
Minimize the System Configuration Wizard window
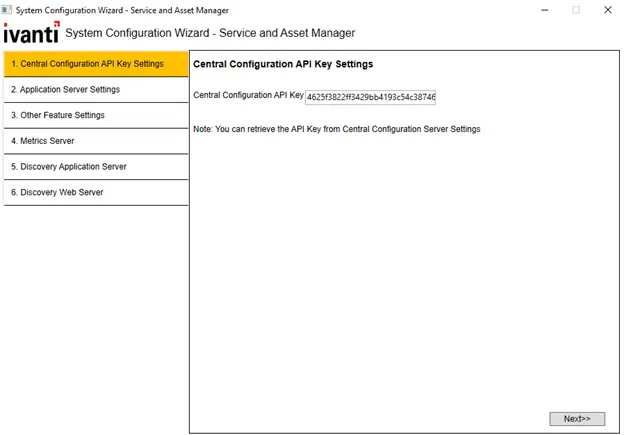pos(545,10)
